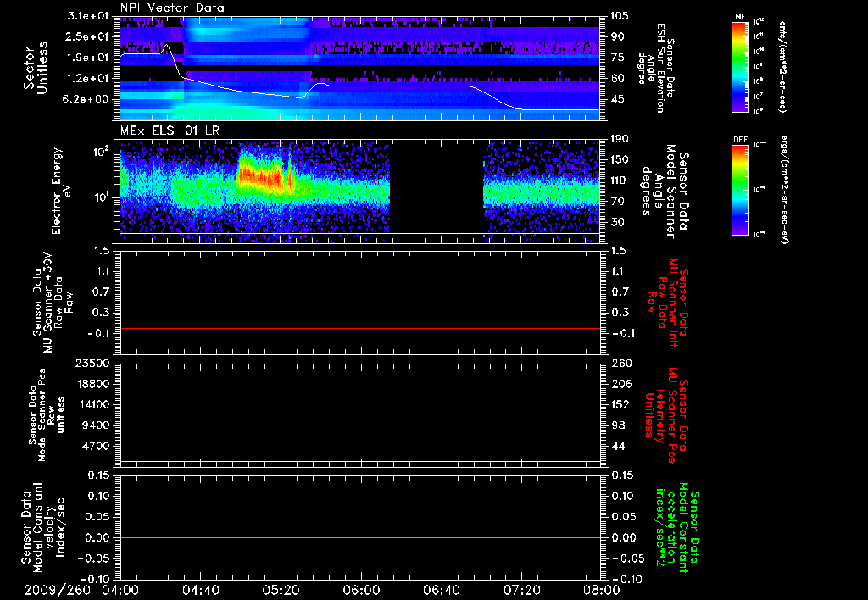Click the "44" telemetry tick value
The height and width of the screenshot is (600, 868).
coord(618,446)
